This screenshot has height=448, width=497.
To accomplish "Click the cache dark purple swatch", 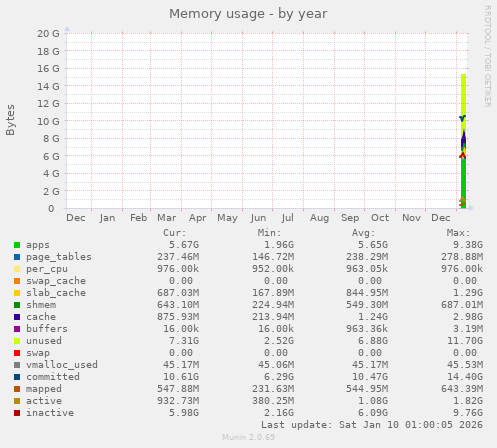I will (17, 317).
